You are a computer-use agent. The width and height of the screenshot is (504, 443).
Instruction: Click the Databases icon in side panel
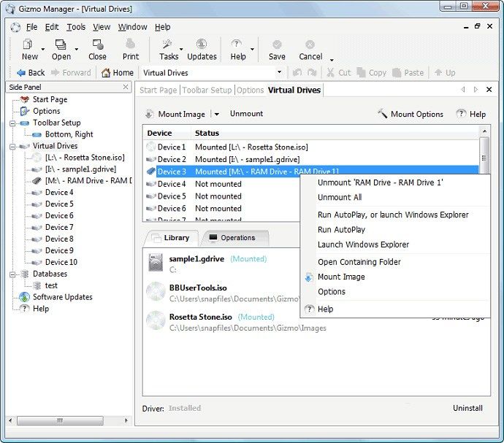25,274
